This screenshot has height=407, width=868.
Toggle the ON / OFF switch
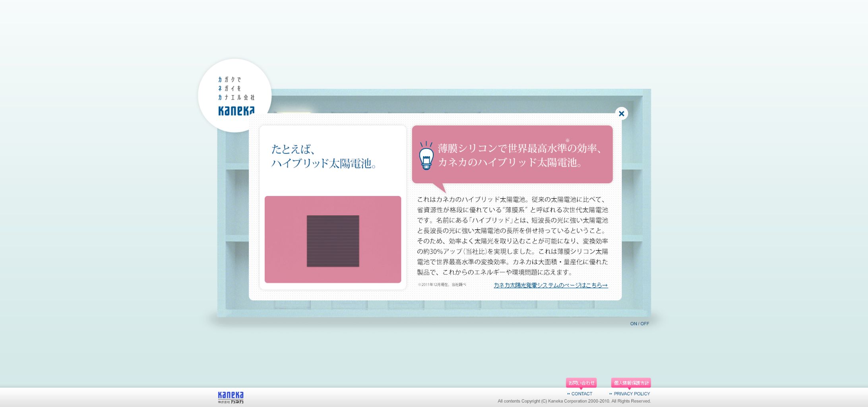tap(639, 324)
